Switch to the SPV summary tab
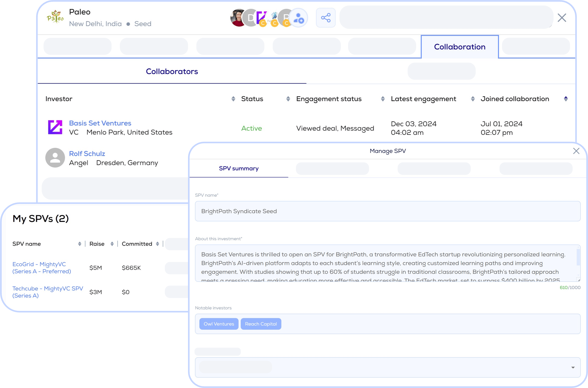The image size is (588, 388). pyautogui.click(x=239, y=169)
